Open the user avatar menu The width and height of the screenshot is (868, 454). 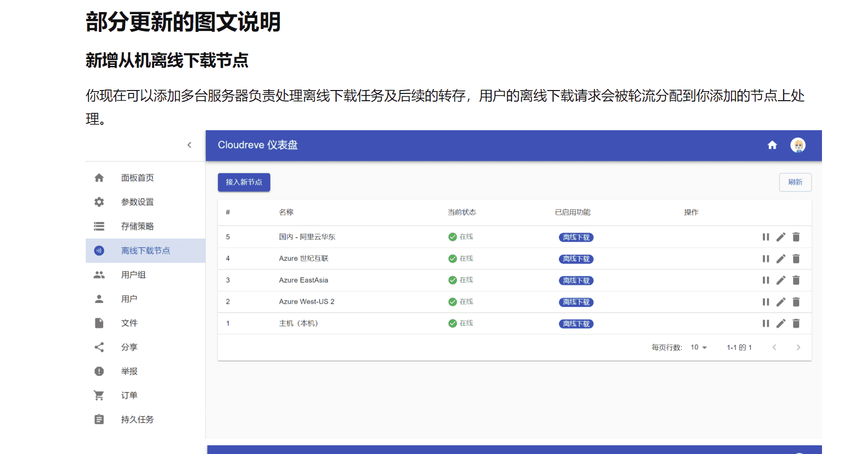tap(798, 145)
